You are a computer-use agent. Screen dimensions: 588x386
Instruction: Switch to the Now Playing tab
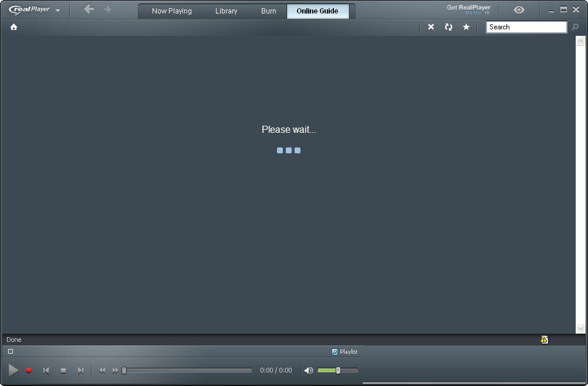click(x=172, y=11)
